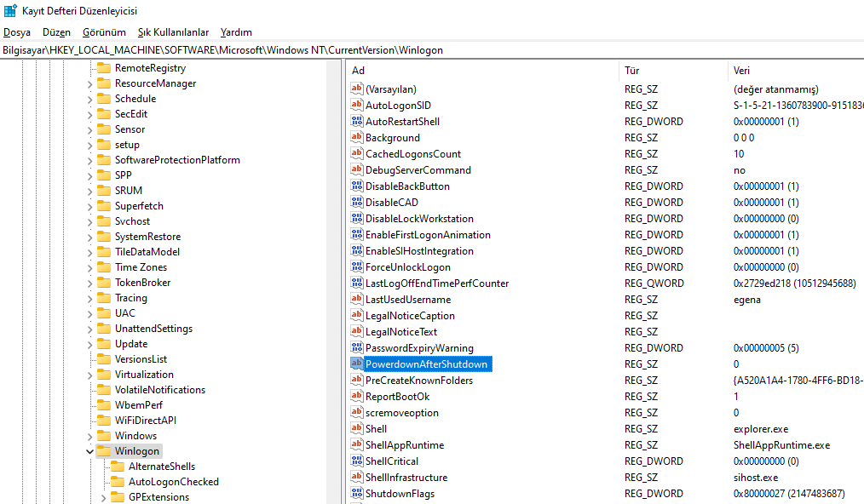The width and height of the screenshot is (864, 504).
Task: Click the CachedLogonsCount value icon
Action: coord(356,153)
